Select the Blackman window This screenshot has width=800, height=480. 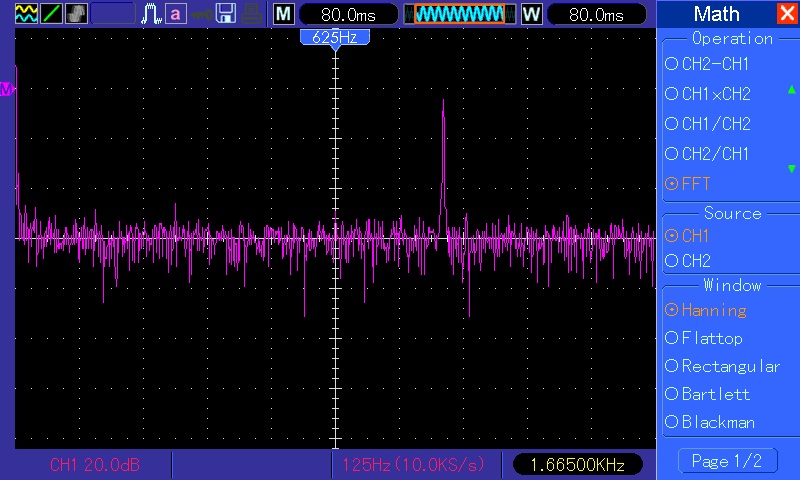(710, 422)
